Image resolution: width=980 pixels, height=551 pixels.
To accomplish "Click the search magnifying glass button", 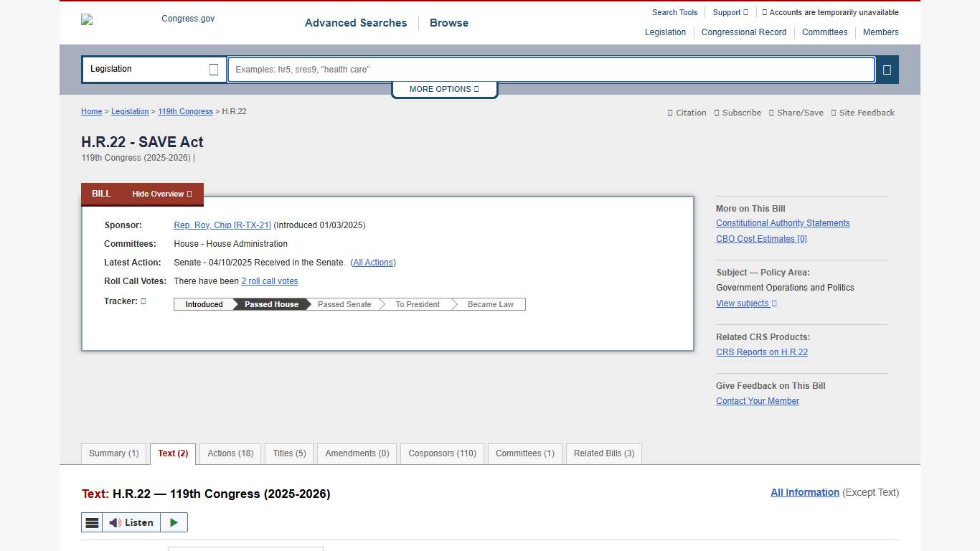I will click(887, 70).
